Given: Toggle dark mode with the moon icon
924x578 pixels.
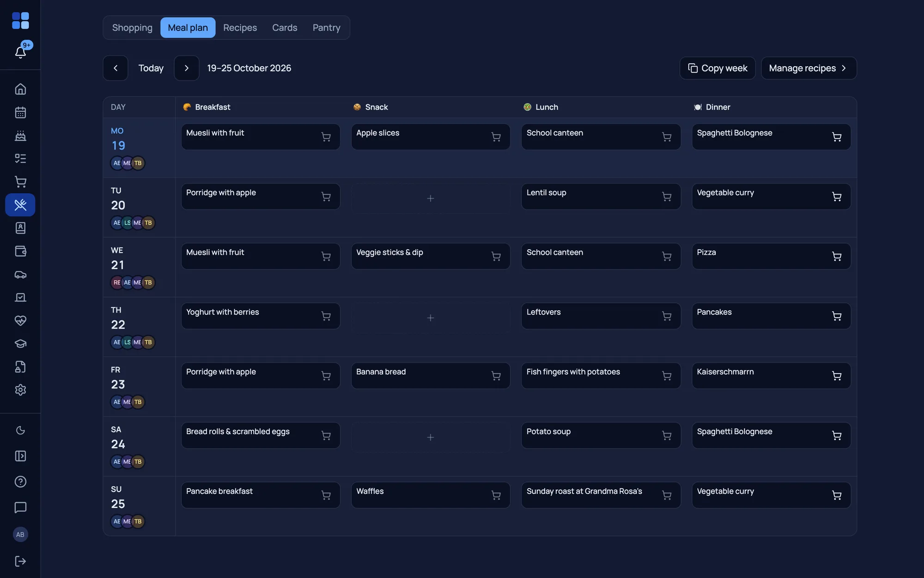Looking at the screenshot, I should (x=20, y=430).
